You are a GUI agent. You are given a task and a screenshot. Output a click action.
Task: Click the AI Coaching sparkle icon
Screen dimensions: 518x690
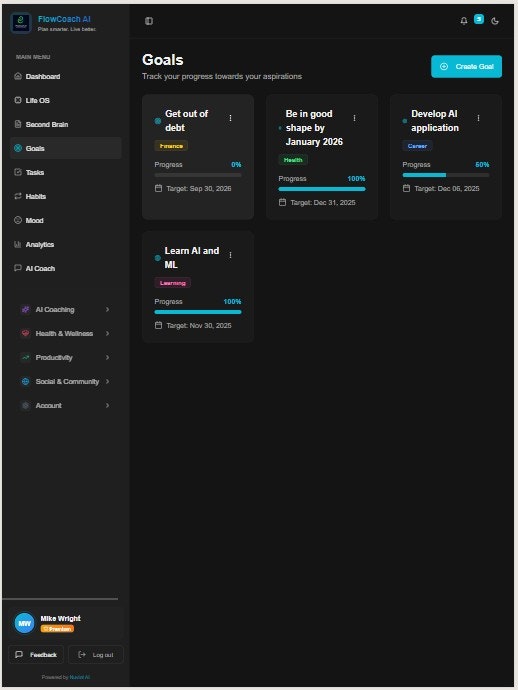click(x=26, y=309)
